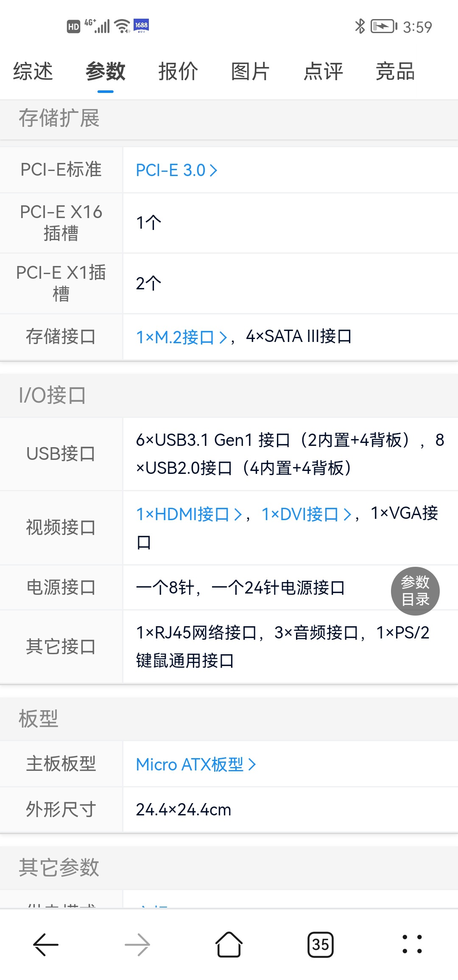Switch to the 综述 tab

(x=33, y=71)
